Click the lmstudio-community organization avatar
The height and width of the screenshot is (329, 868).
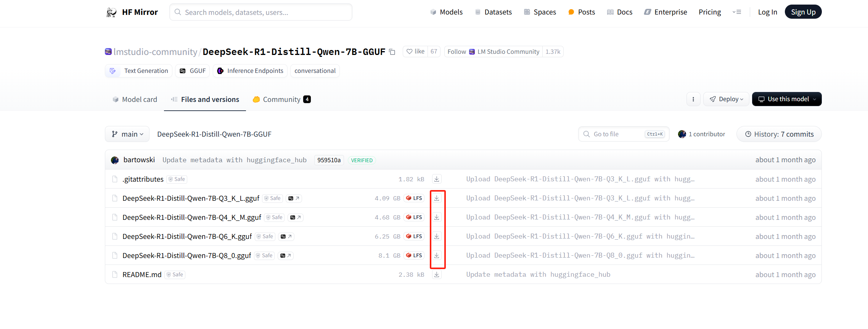(x=108, y=52)
